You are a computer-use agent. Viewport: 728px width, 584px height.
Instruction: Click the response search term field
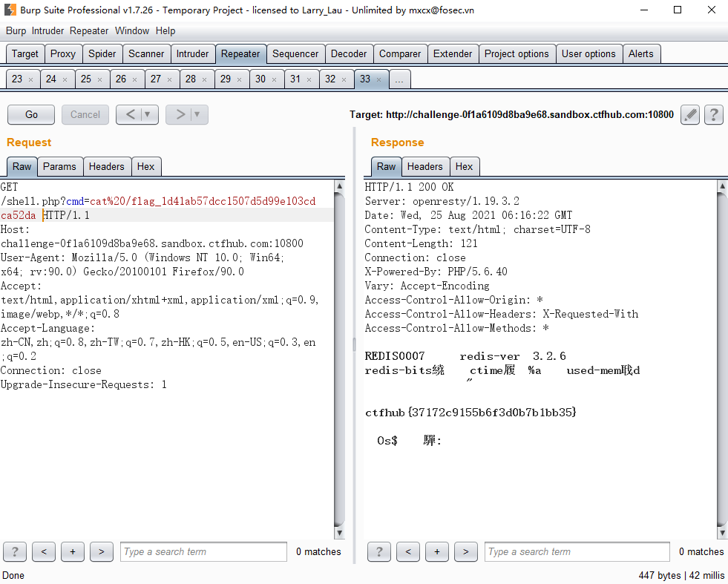[x=577, y=551]
